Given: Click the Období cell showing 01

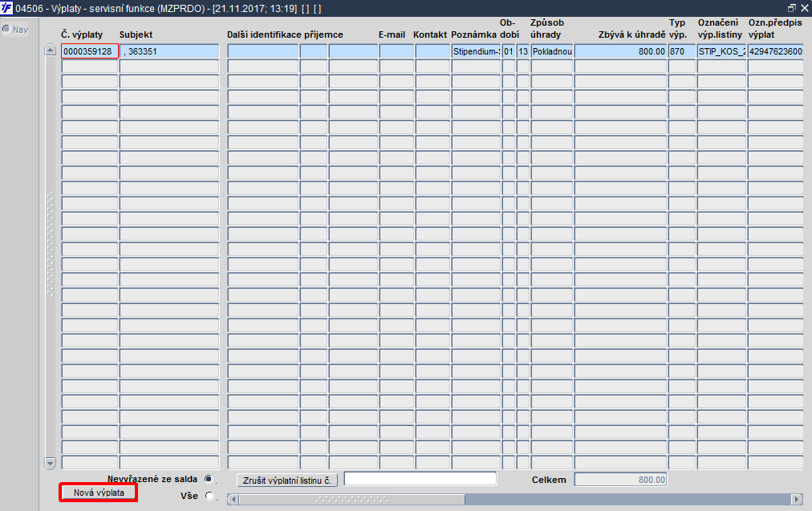Looking at the screenshot, I should pyautogui.click(x=509, y=51).
